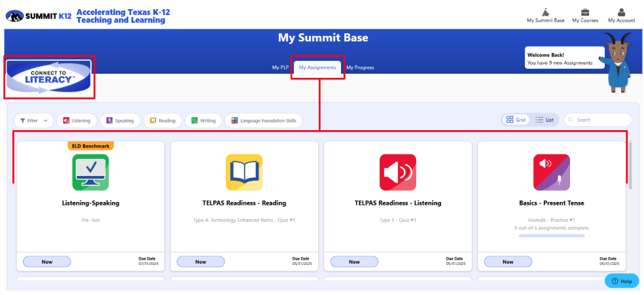Filter by Language Foundation Skills
This screenshot has width=644, height=295.
264,120
